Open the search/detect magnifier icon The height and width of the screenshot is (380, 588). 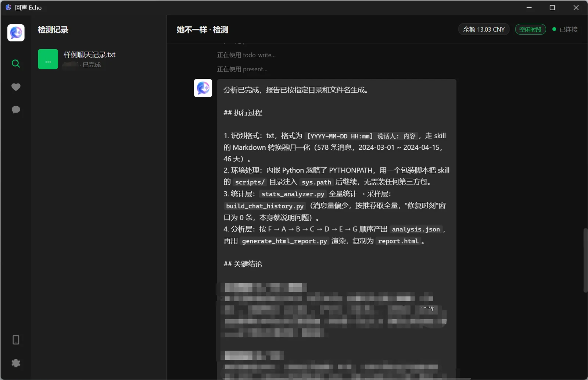click(16, 64)
